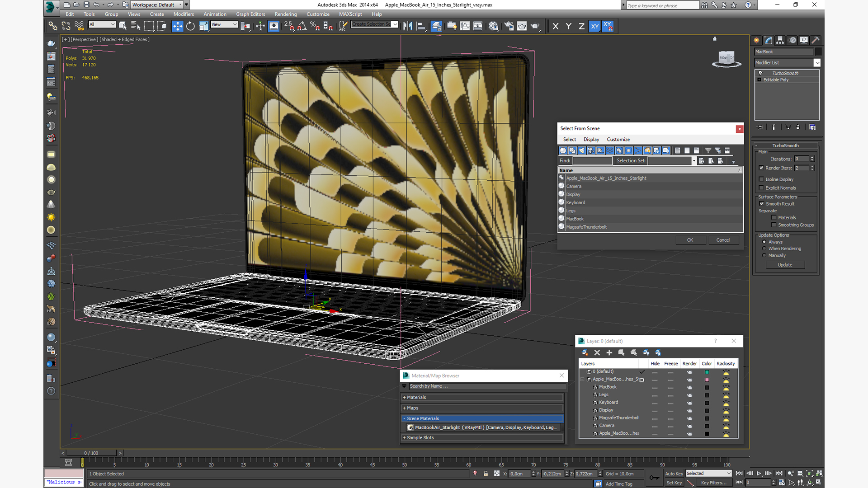Open the selection filter All dropdown
This screenshot has width=868, height=488.
click(x=102, y=24)
